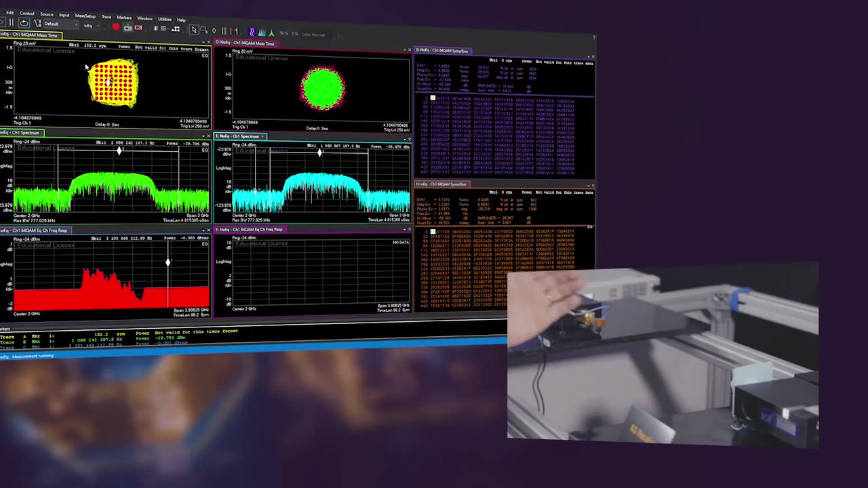Close the G: NoEq Syms/Errs trace
This screenshot has width=868, height=488.
point(593,57)
